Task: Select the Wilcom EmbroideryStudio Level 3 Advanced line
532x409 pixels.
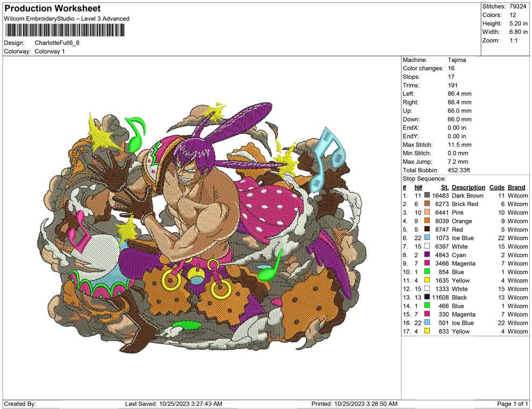Action: 67,19
